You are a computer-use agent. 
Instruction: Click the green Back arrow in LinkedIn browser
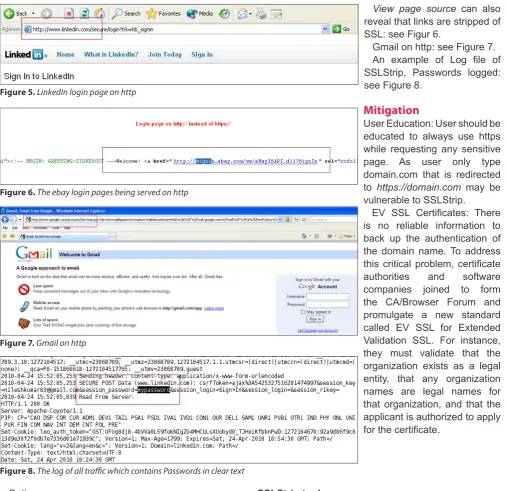tap(9, 14)
